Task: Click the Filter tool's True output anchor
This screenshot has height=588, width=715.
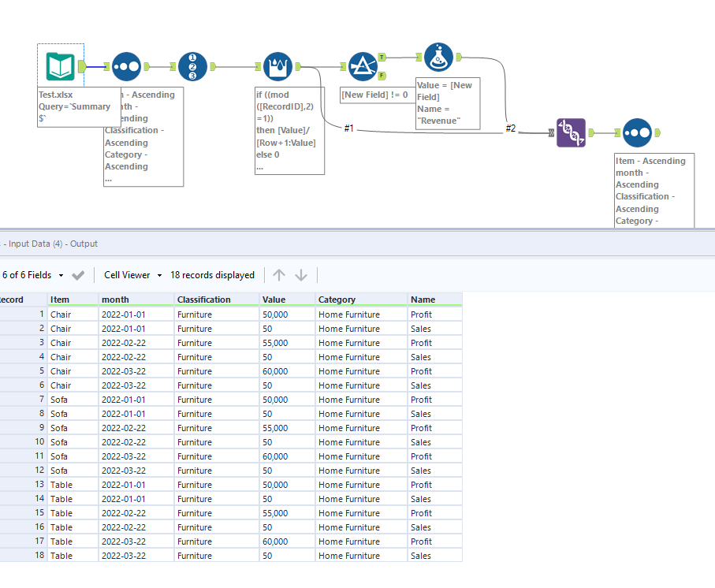Action: coord(382,58)
